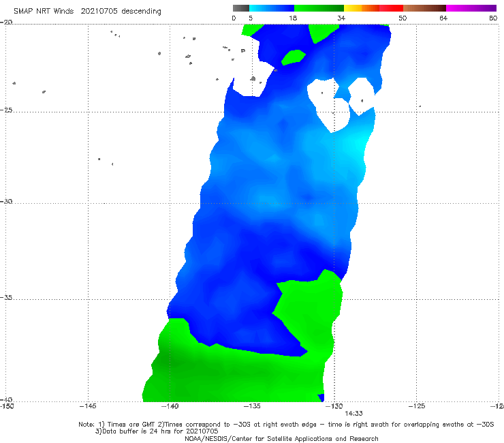Click the large green wind region at swath bottom
The image size is (504, 443).
pos(232,373)
